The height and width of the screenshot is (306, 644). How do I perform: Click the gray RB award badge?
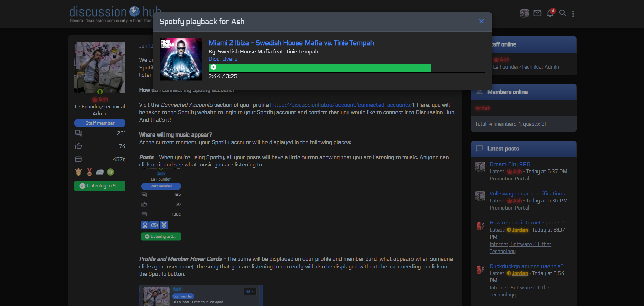point(100,172)
